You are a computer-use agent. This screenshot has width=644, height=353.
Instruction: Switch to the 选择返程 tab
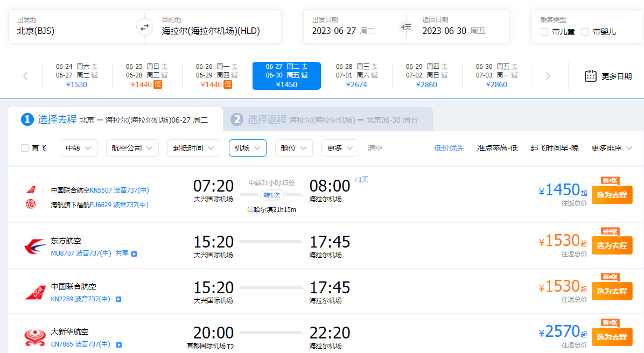pos(327,119)
